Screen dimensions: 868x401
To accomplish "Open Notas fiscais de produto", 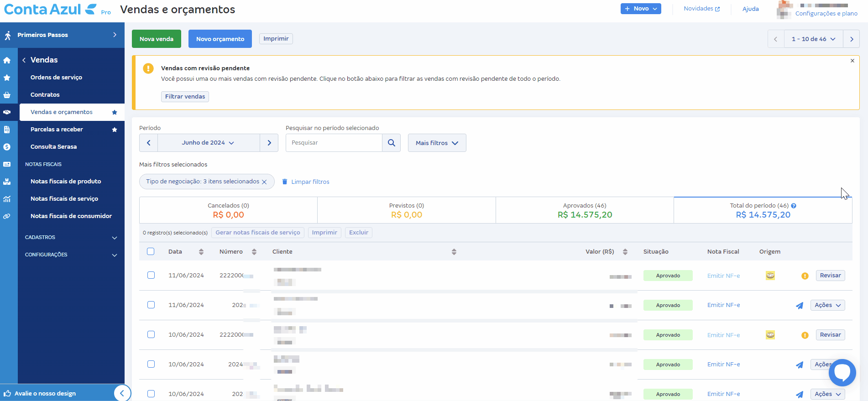I will (66, 182).
